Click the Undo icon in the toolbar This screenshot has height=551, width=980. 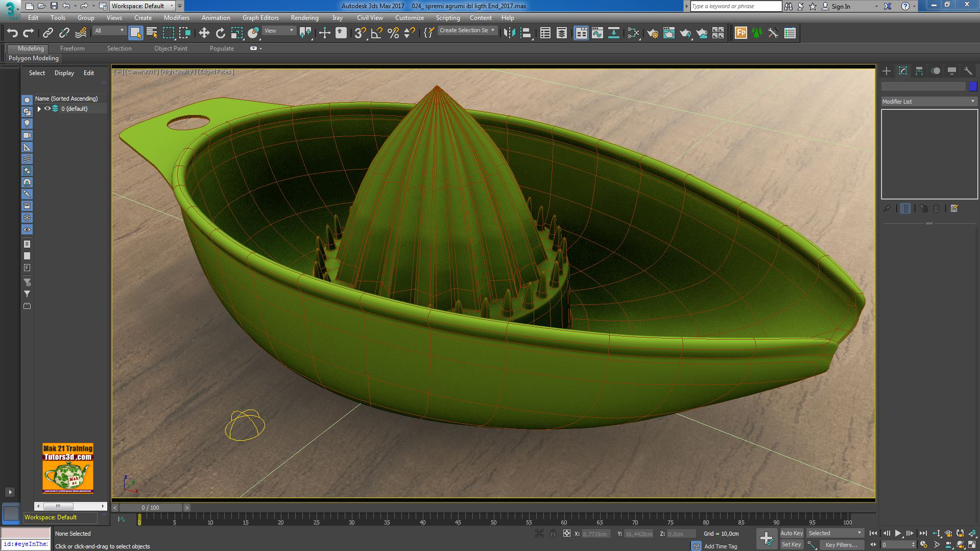point(13,32)
